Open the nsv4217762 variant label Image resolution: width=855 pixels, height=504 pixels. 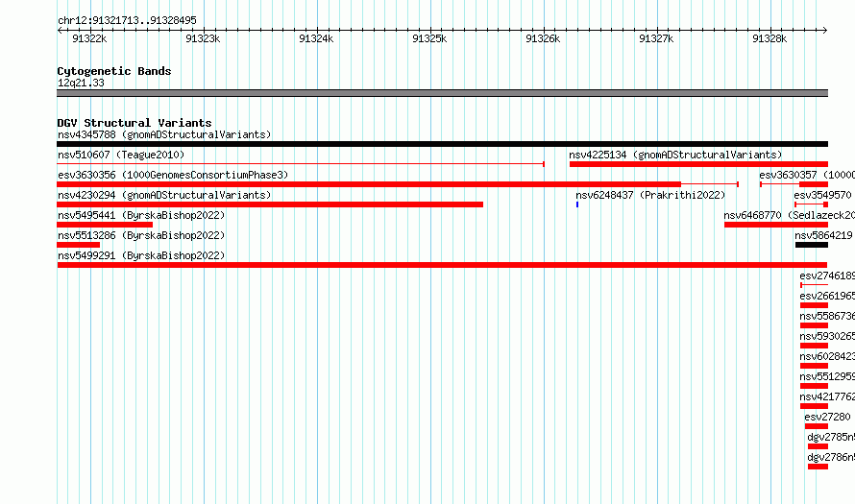click(827, 396)
